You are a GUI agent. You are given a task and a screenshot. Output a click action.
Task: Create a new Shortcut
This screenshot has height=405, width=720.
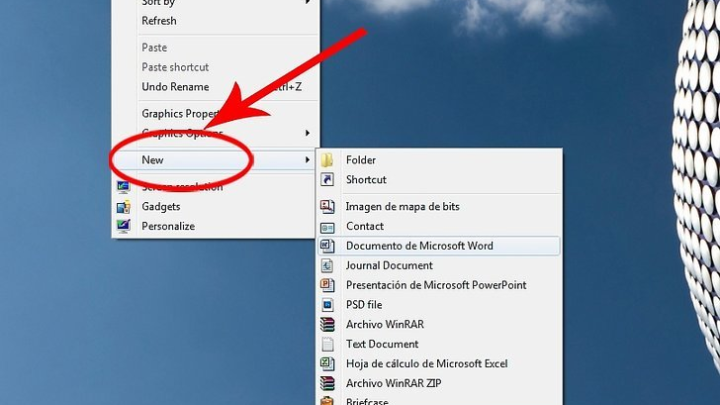click(x=366, y=180)
